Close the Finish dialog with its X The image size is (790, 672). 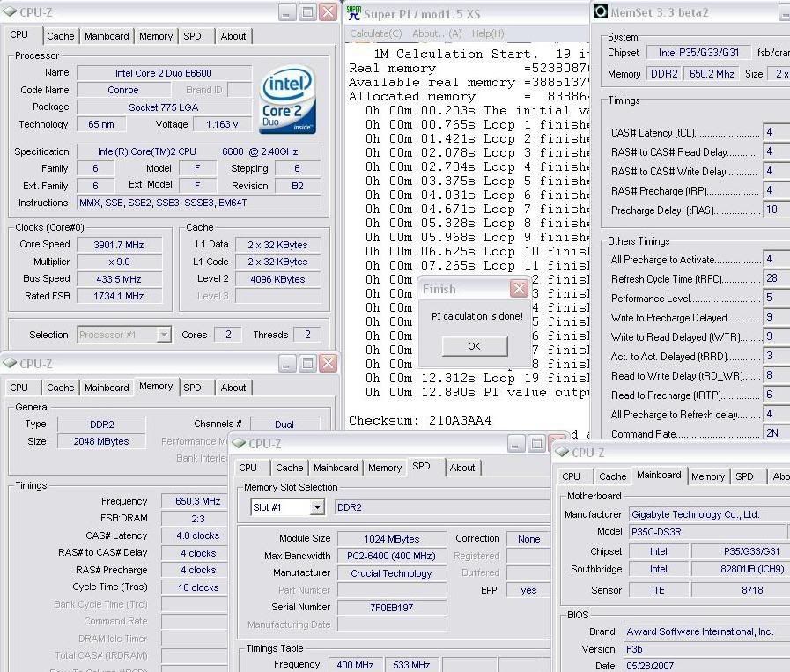(x=519, y=289)
